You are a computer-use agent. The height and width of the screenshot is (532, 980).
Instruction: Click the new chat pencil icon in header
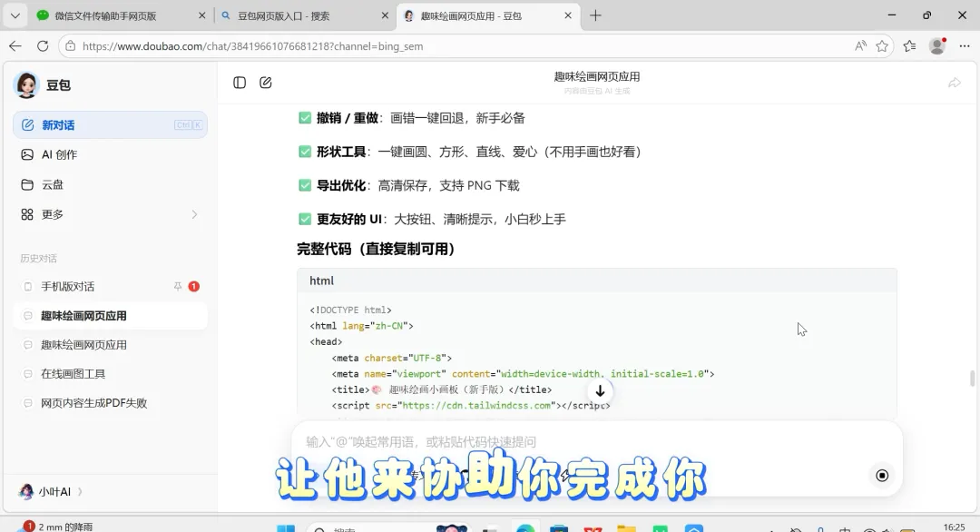(266, 83)
